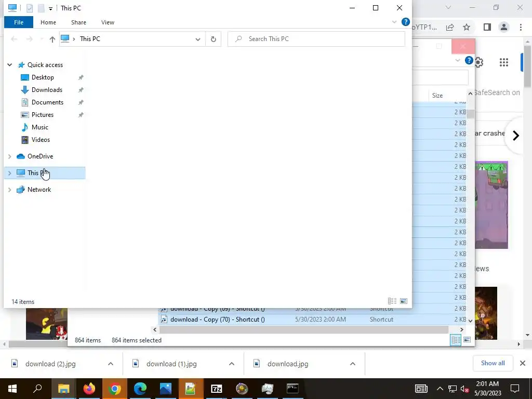The width and height of the screenshot is (532, 399).
Task: Open the View ribbon tab
Action: click(108, 22)
